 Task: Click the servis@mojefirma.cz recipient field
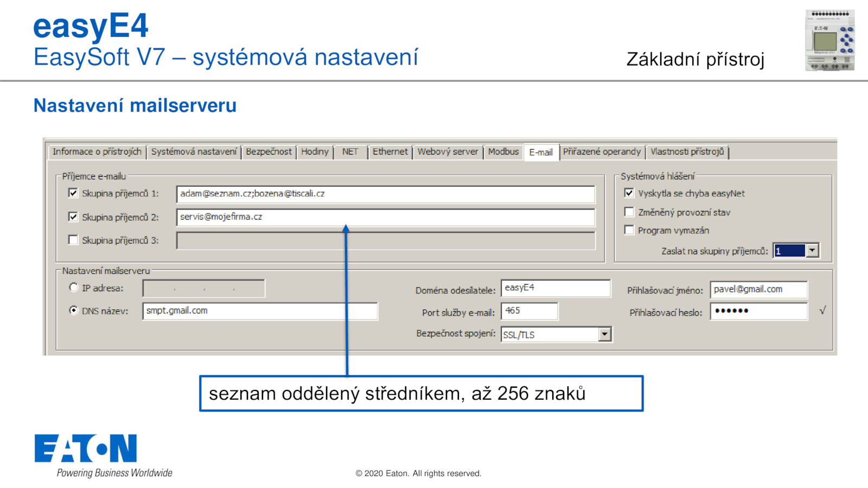click(386, 217)
